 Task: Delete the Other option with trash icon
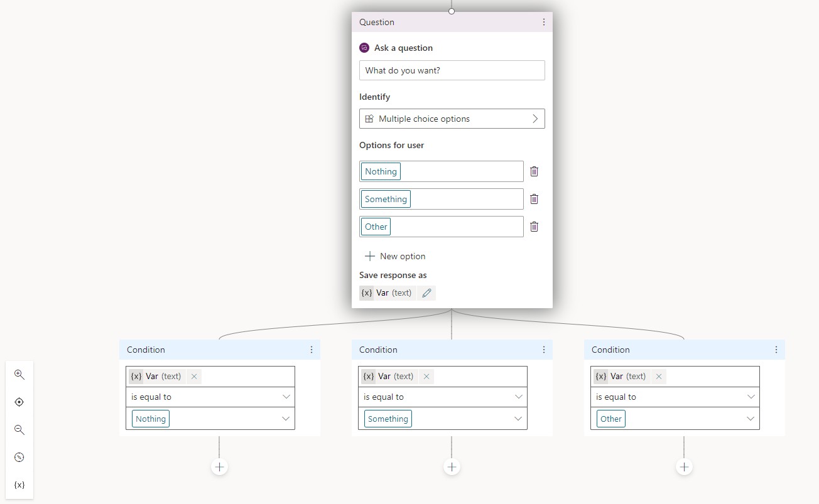point(534,227)
